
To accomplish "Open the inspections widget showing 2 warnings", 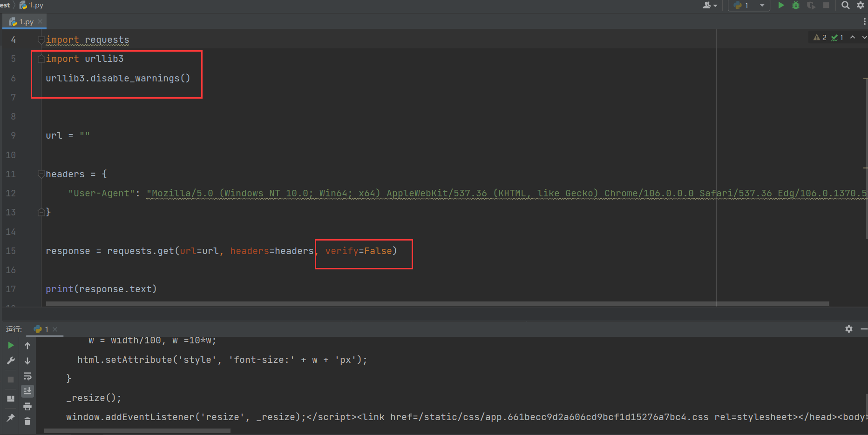I will (820, 37).
